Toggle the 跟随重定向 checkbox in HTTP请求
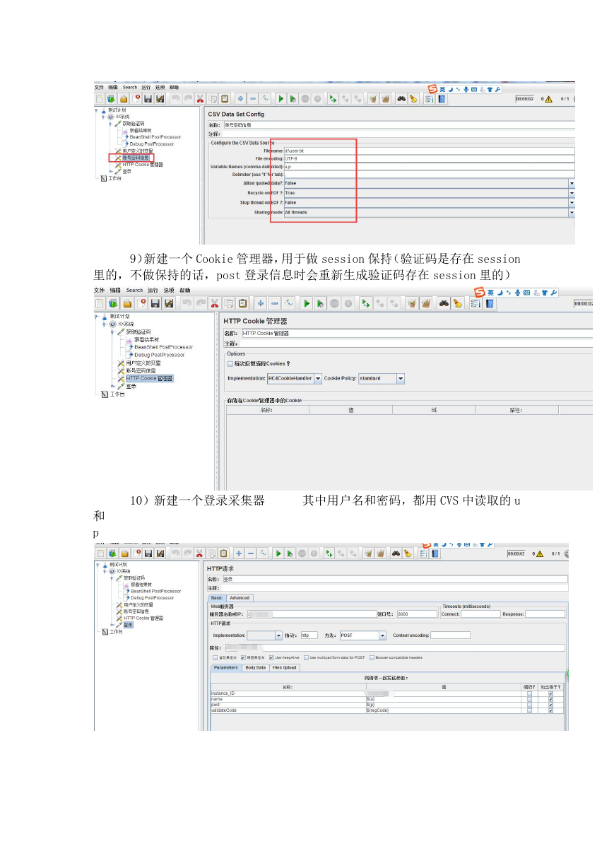Viewport: 614px width, 868px height. point(243,657)
